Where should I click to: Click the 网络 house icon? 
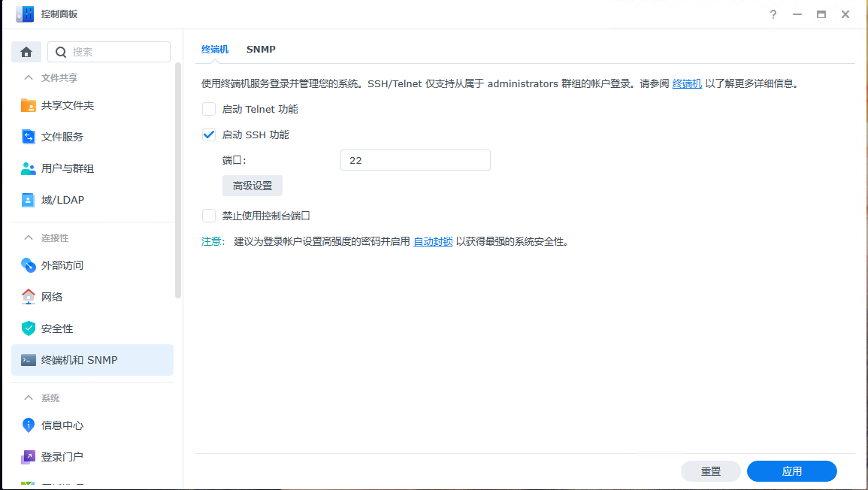coord(29,297)
